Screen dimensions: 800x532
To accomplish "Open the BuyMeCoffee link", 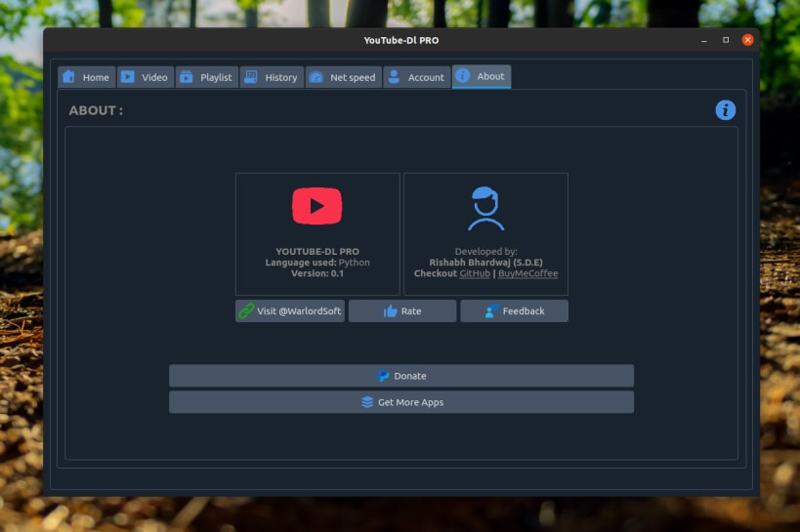I will pyautogui.click(x=528, y=273).
